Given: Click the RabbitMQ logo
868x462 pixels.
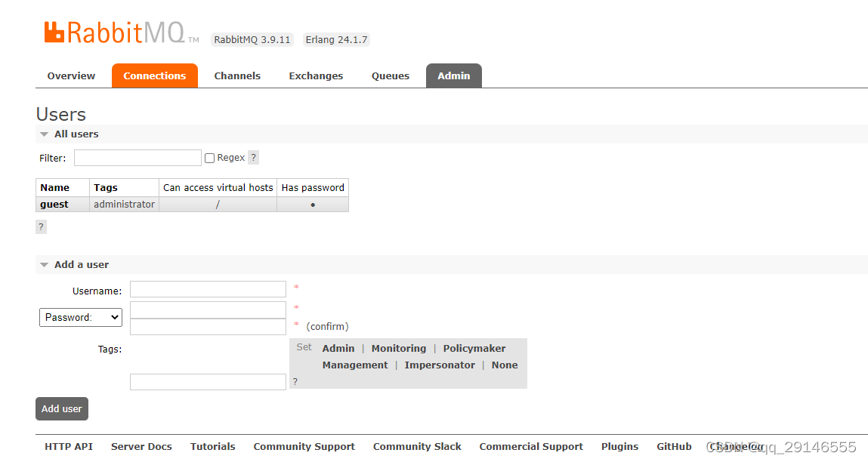Looking at the screenshot, I should pos(121,32).
